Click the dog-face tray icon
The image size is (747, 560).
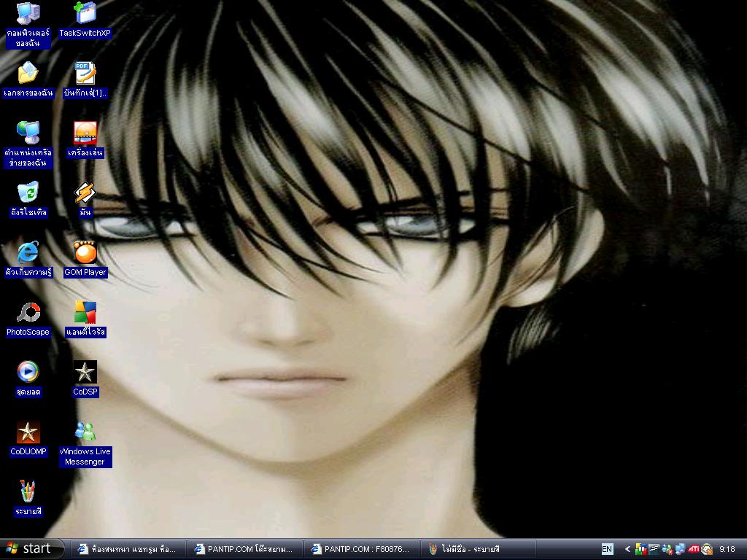[x=707, y=549]
